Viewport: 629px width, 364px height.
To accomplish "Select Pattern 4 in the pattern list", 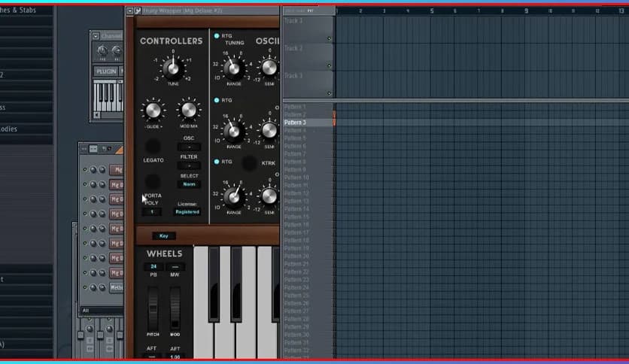I will [308, 130].
